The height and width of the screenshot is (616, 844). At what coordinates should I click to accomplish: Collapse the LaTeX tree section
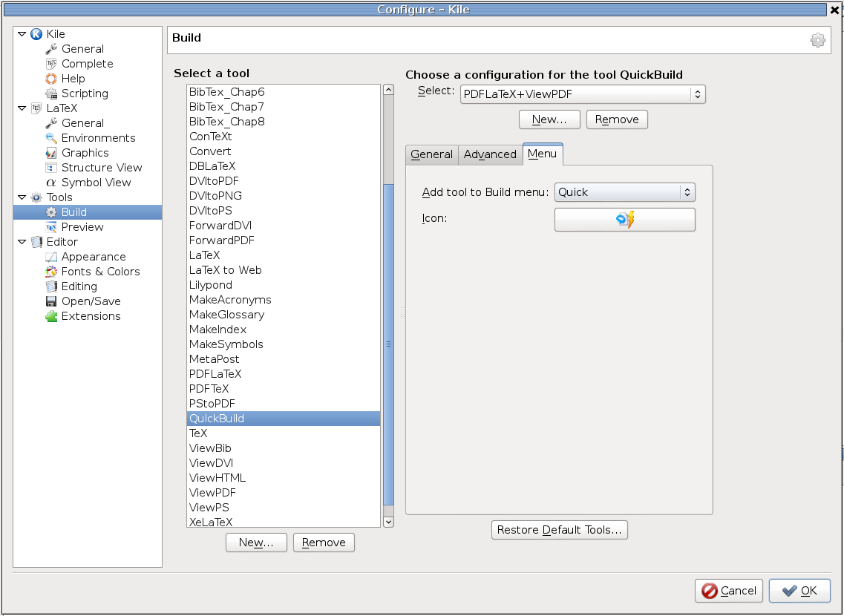pyautogui.click(x=22, y=108)
